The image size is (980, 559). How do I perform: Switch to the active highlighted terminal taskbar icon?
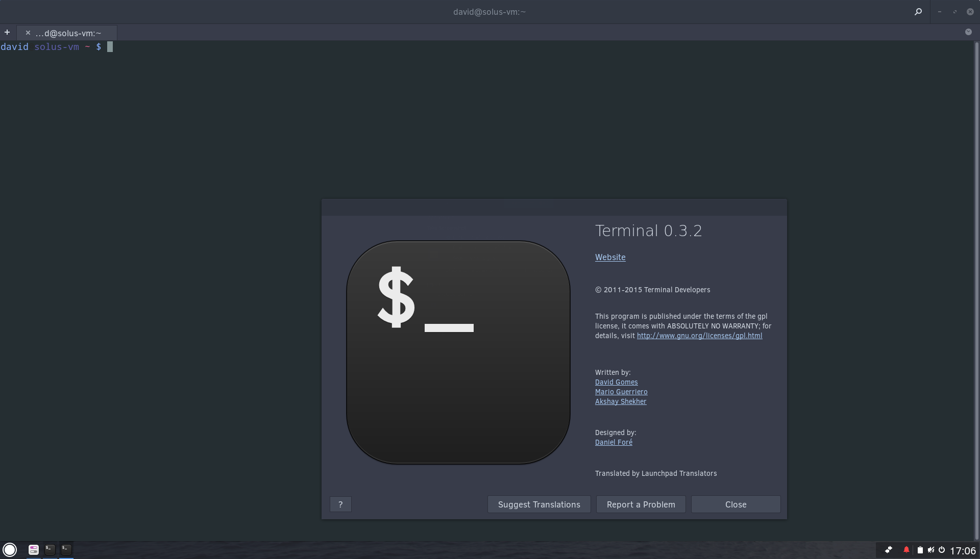[66, 550]
